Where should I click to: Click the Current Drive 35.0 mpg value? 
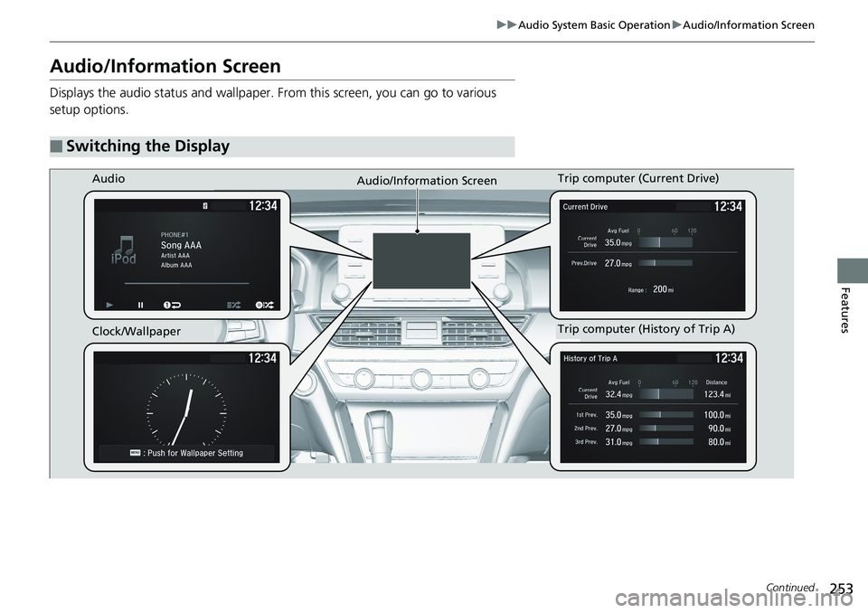[x=618, y=242]
